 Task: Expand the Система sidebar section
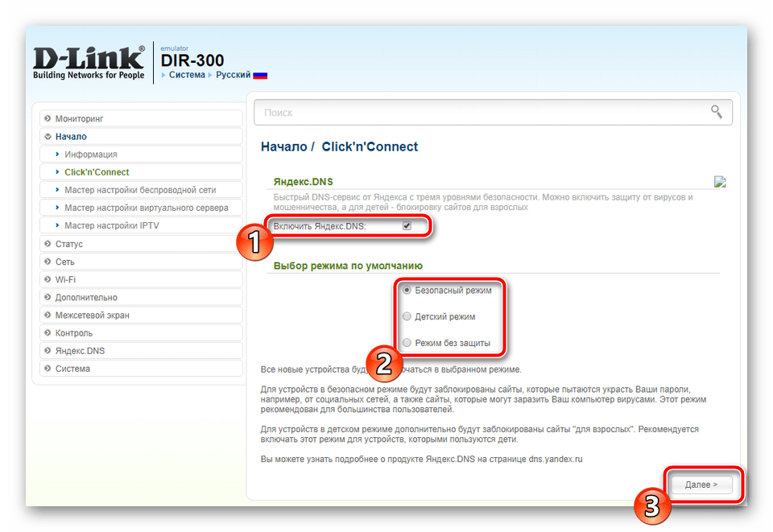141,369
